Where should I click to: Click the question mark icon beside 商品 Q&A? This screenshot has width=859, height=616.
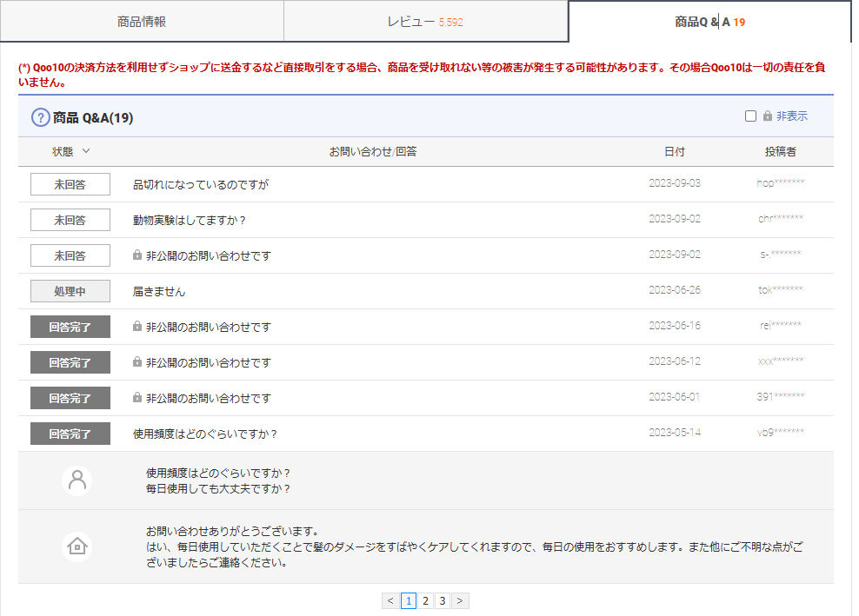click(40, 117)
